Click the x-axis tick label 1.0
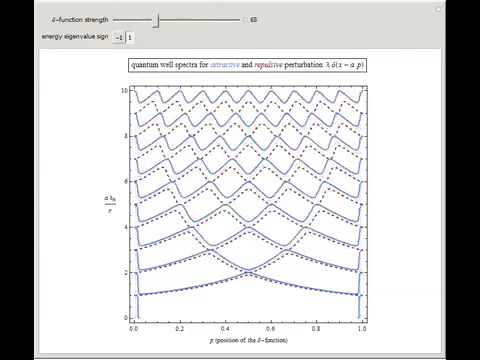The width and height of the screenshot is (480, 360). coord(362,329)
